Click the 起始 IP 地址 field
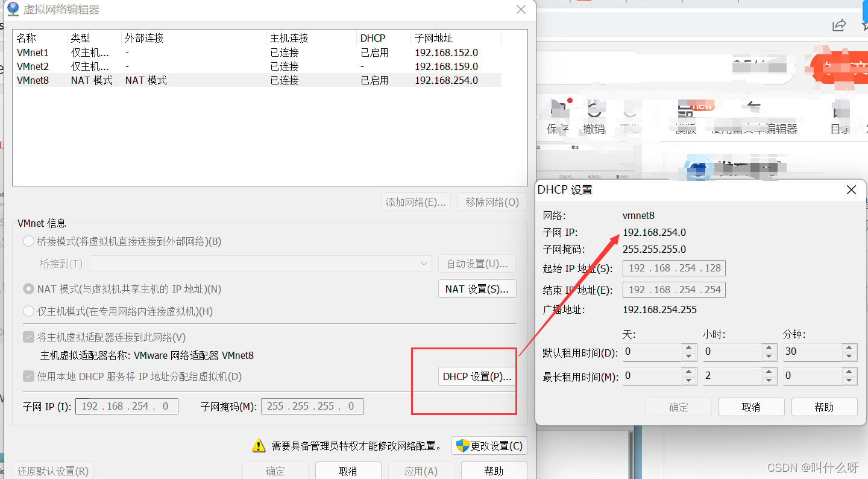This screenshot has height=479, width=868. (674, 268)
